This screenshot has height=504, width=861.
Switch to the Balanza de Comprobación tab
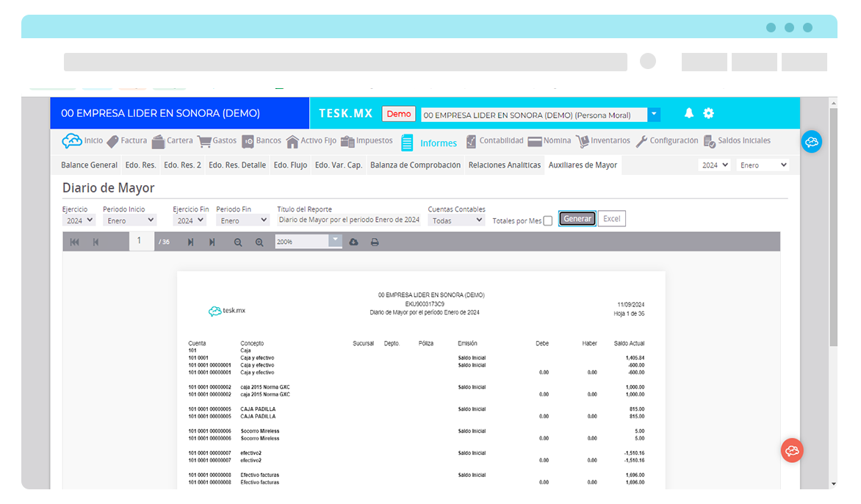pyautogui.click(x=415, y=165)
